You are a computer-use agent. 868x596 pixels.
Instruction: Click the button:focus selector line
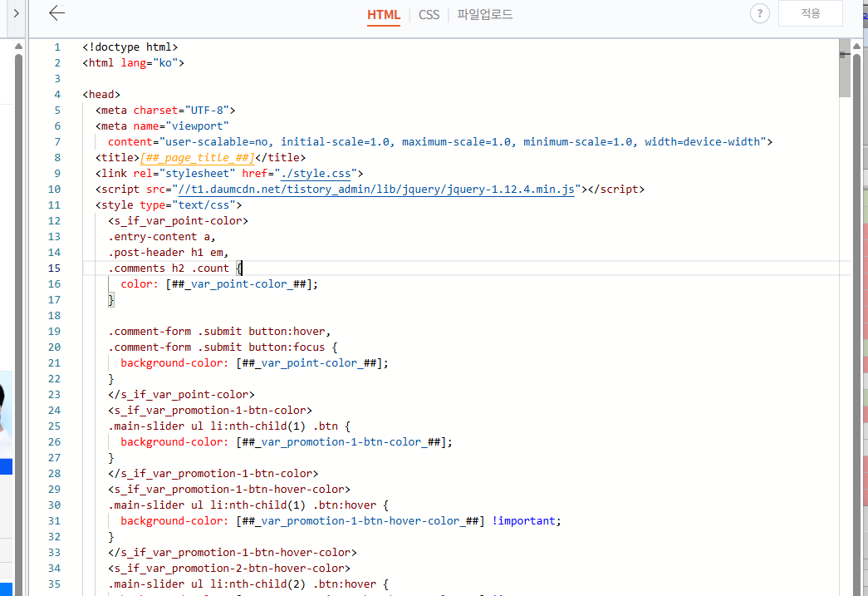[x=223, y=347]
